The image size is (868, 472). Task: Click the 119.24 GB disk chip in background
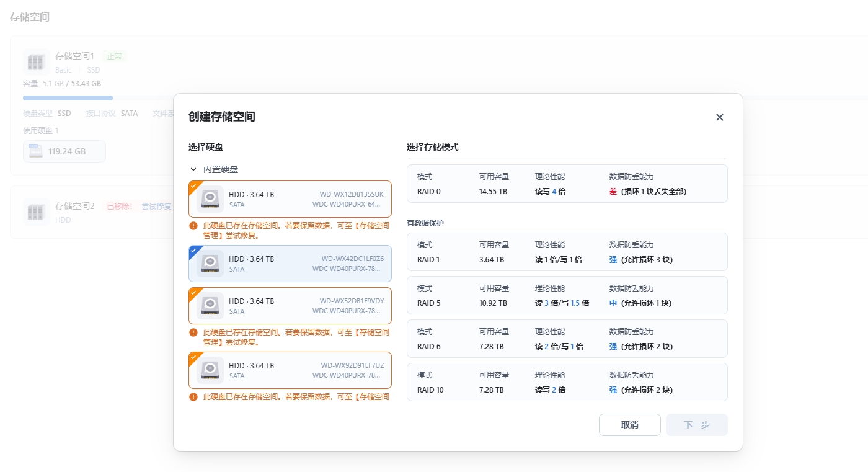(x=64, y=151)
